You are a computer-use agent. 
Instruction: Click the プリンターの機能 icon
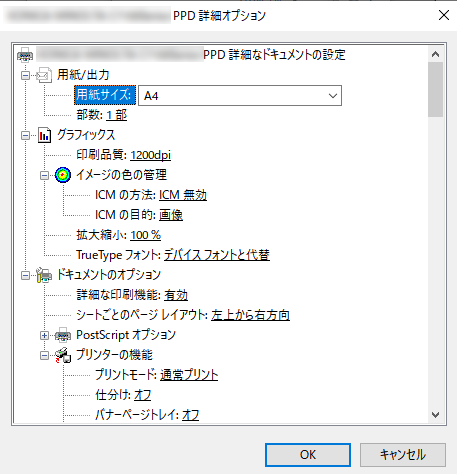[63, 355]
